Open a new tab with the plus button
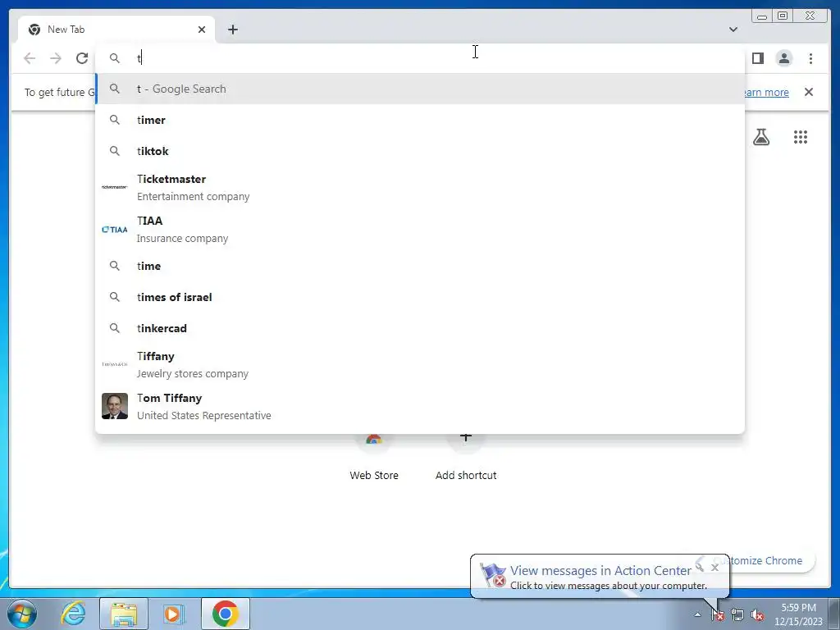This screenshot has width=840, height=630. (232, 30)
